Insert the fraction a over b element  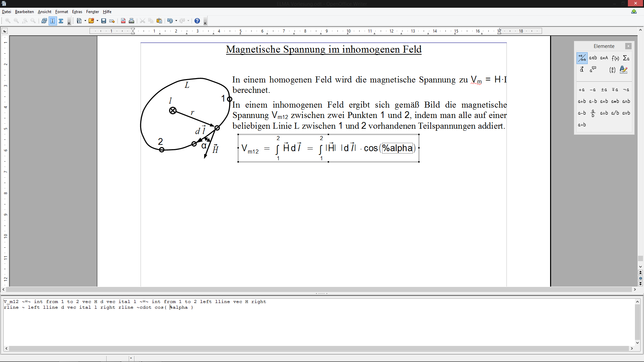[593, 113]
